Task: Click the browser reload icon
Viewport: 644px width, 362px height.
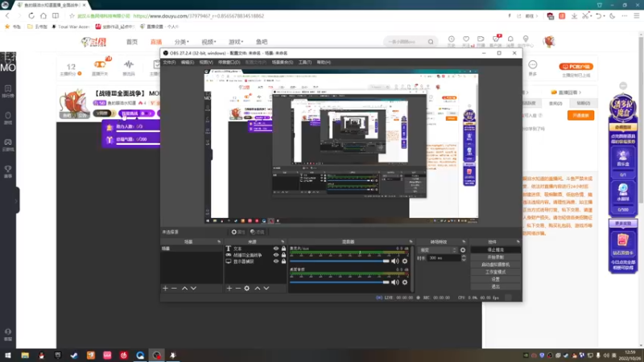Action: 31,15
